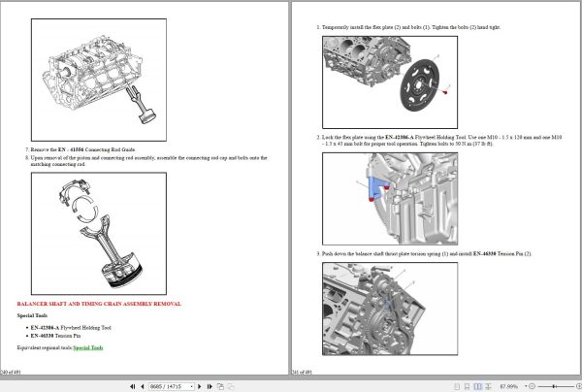The image size is (582, 392).
Task: Go to the next page
Action: click(200, 386)
